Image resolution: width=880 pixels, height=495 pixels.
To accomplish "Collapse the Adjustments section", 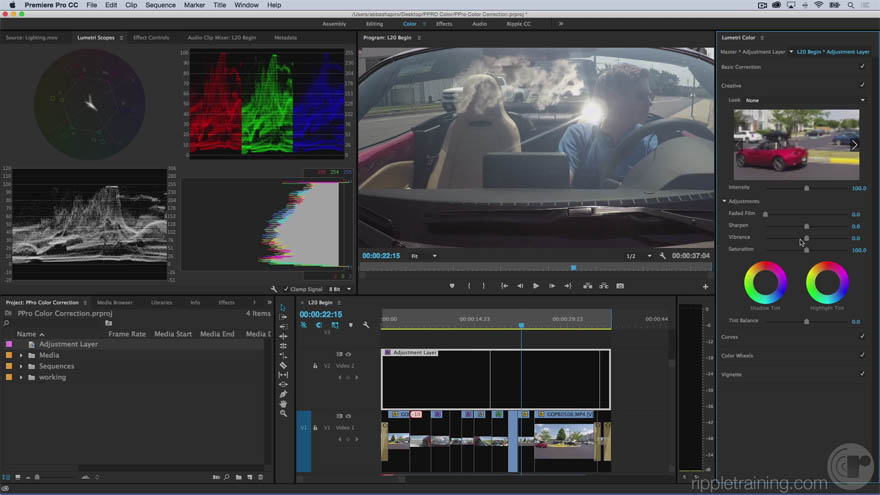I will click(x=724, y=201).
